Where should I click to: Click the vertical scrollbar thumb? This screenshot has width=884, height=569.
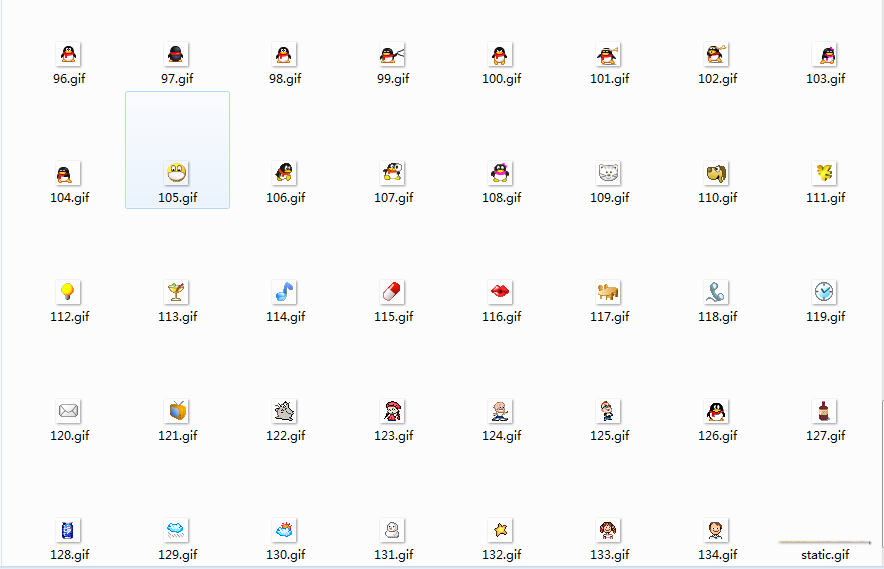click(x=882, y=474)
